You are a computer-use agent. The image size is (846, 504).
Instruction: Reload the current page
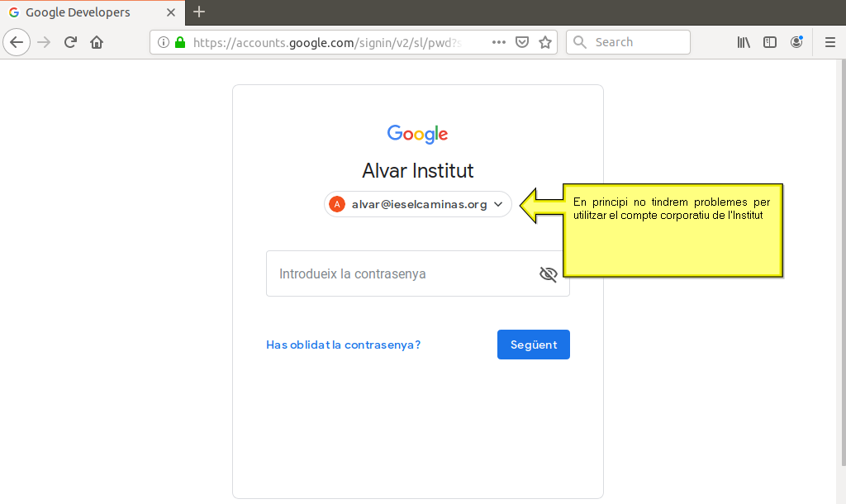click(70, 42)
